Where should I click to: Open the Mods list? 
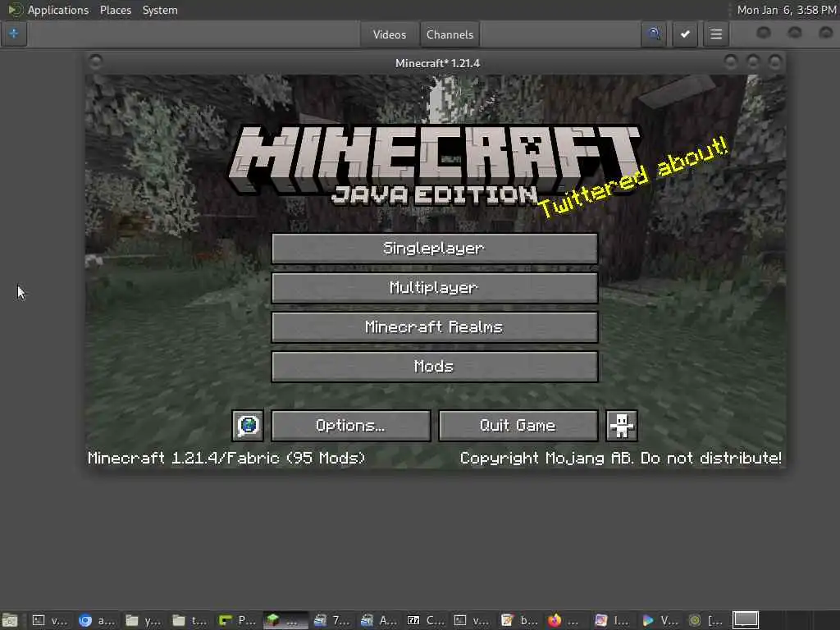click(435, 367)
